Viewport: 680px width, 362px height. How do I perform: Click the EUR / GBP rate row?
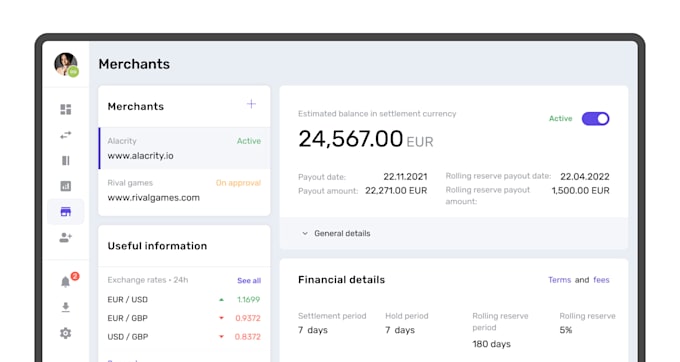(x=184, y=318)
